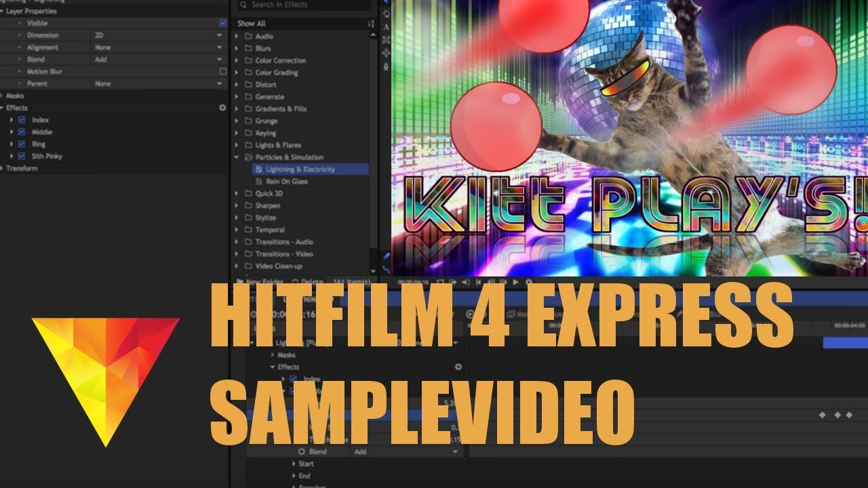
Task: Open the Blend dropdown set to Add in Layer Properties
Action: 159,60
